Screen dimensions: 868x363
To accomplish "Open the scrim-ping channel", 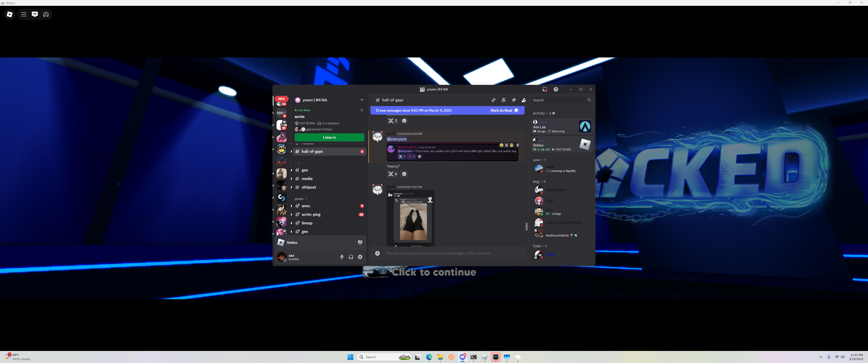I will 311,215.
